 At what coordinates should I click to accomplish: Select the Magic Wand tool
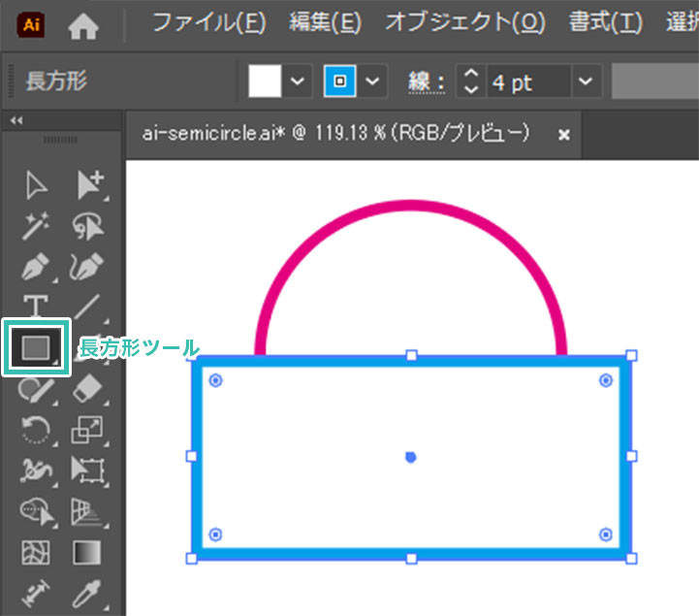pos(37,227)
